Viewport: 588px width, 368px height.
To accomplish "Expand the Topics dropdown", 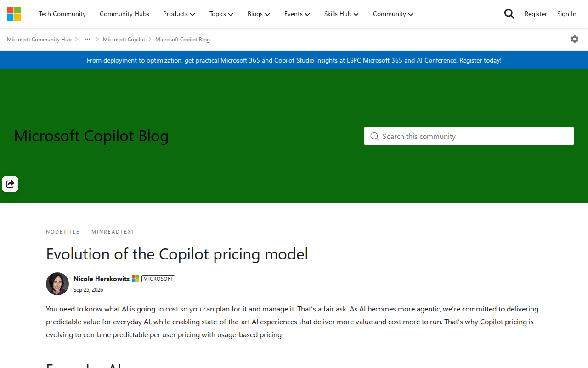I will click(221, 14).
